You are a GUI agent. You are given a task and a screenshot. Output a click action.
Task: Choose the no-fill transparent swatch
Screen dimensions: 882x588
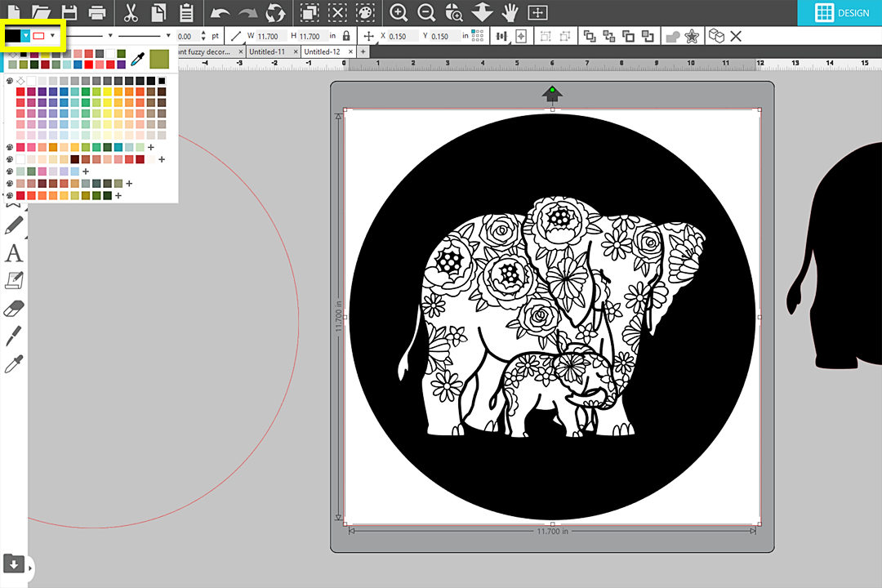coord(20,81)
